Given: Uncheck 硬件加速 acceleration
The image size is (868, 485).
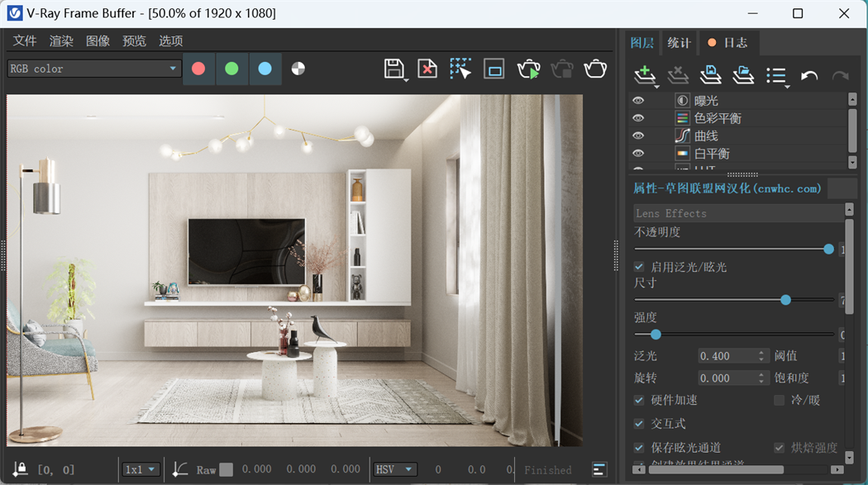Looking at the screenshot, I should pos(640,400).
